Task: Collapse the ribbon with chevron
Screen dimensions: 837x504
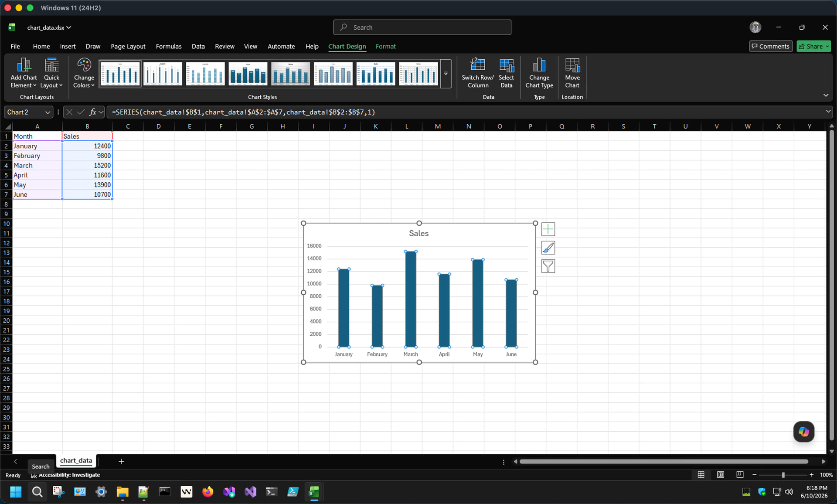Action: pyautogui.click(x=826, y=95)
